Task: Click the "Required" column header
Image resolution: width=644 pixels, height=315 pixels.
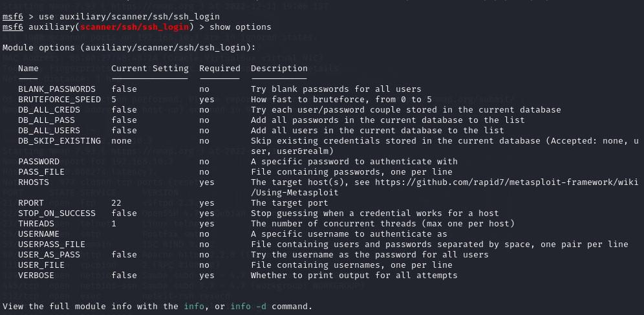Action: pos(220,69)
